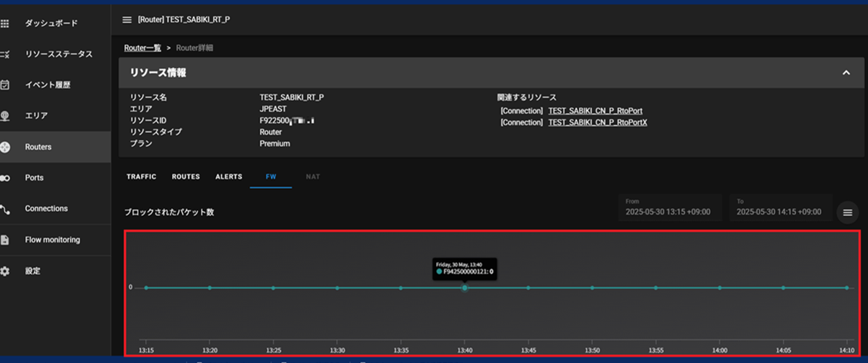Open the TEST_SABIKI_CN_P_RtoPortX connection link
Screen dimensions: 868x363
[x=597, y=122]
